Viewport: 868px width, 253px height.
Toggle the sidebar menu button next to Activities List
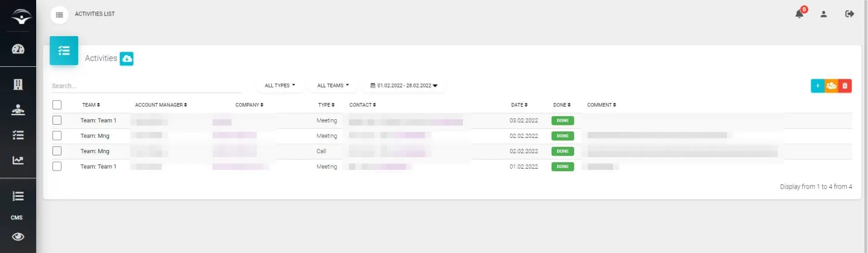click(59, 14)
